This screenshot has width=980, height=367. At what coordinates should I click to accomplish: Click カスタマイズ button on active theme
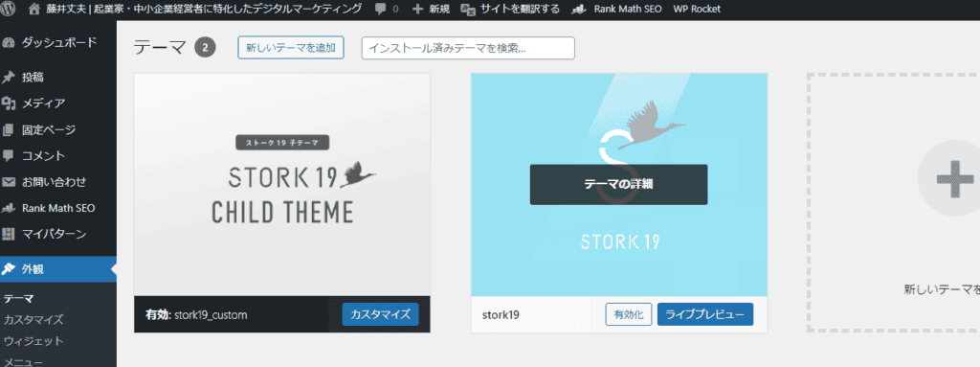click(380, 314)
